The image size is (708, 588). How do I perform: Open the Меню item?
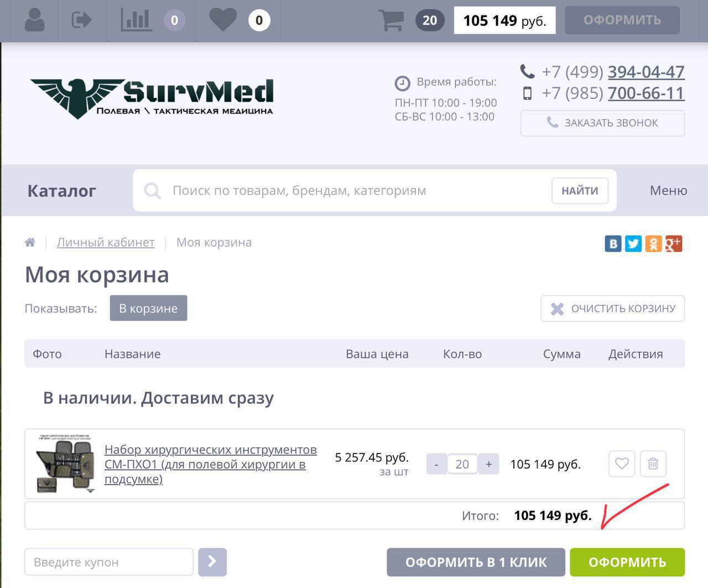tap(668, 191)
